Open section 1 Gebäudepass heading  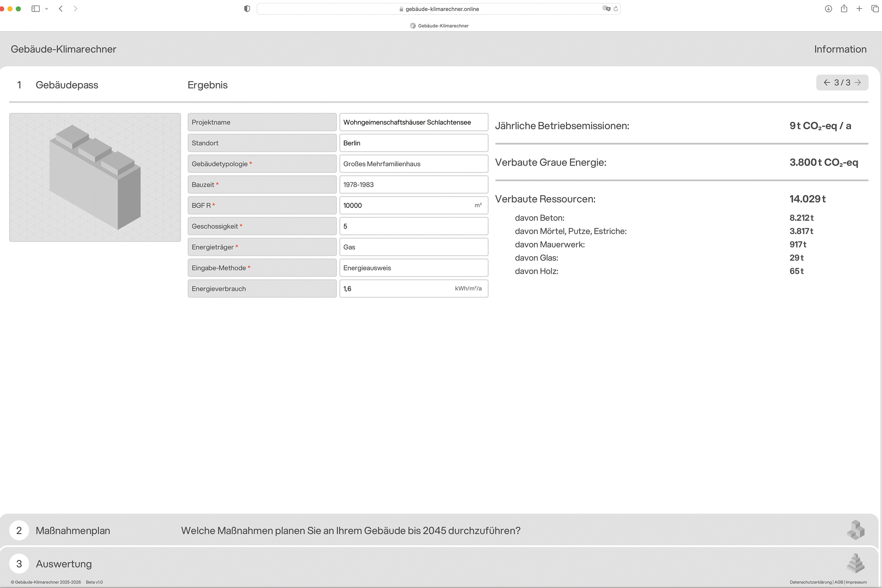(x=67, y=85)
